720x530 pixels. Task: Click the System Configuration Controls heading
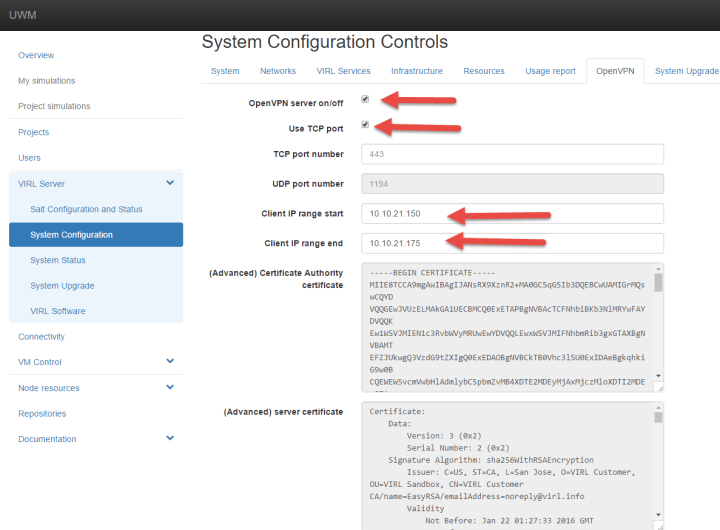point(325,42)
